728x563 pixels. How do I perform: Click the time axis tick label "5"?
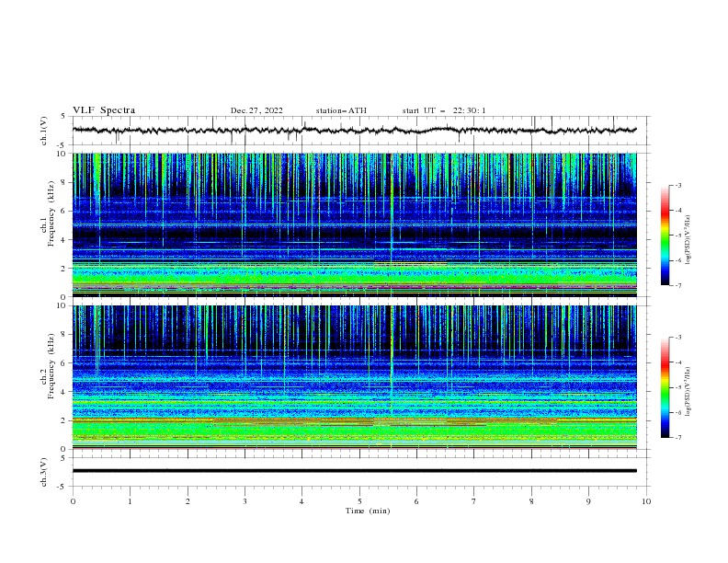pyautogui.click(x=359, y=501)
